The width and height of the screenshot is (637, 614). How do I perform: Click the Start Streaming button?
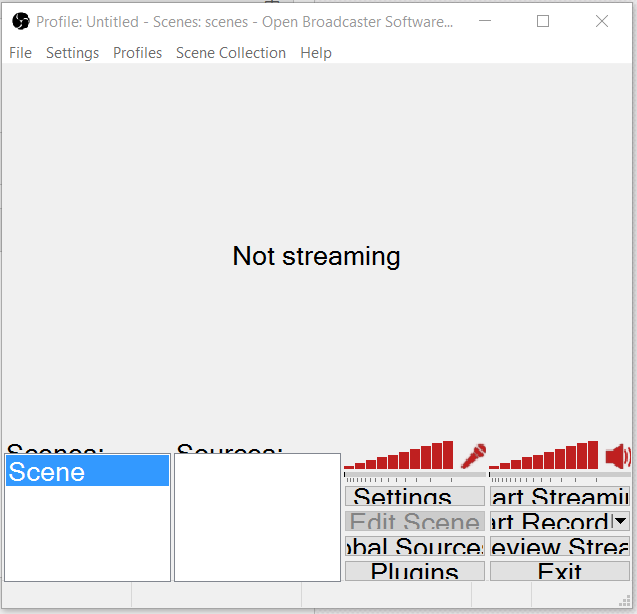[560, 496]
